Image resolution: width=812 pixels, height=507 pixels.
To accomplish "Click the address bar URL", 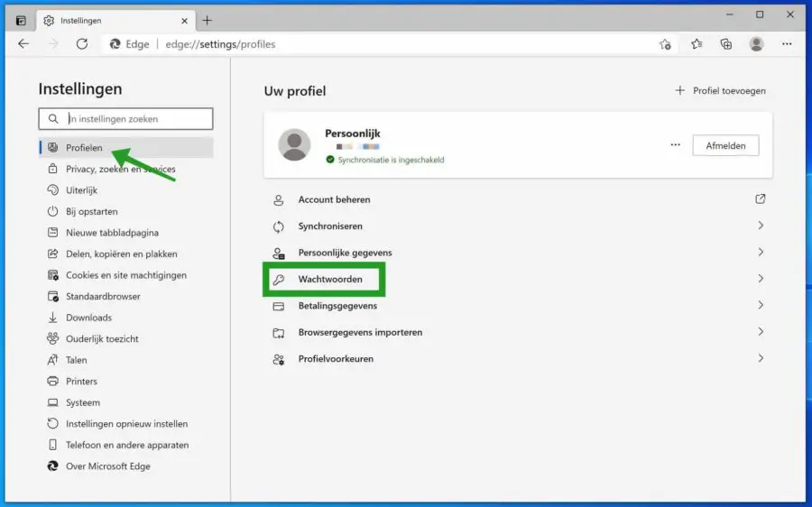I will click(220, 44).
